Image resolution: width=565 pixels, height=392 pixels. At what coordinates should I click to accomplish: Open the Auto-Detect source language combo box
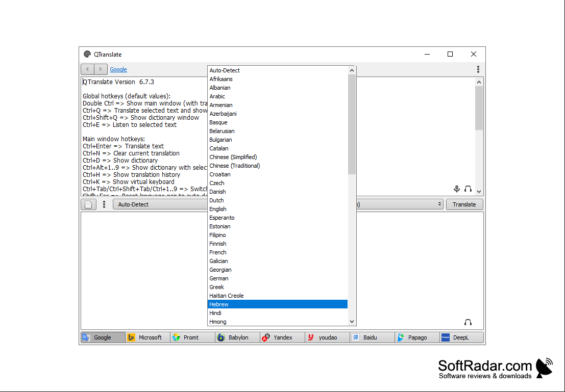160,204
